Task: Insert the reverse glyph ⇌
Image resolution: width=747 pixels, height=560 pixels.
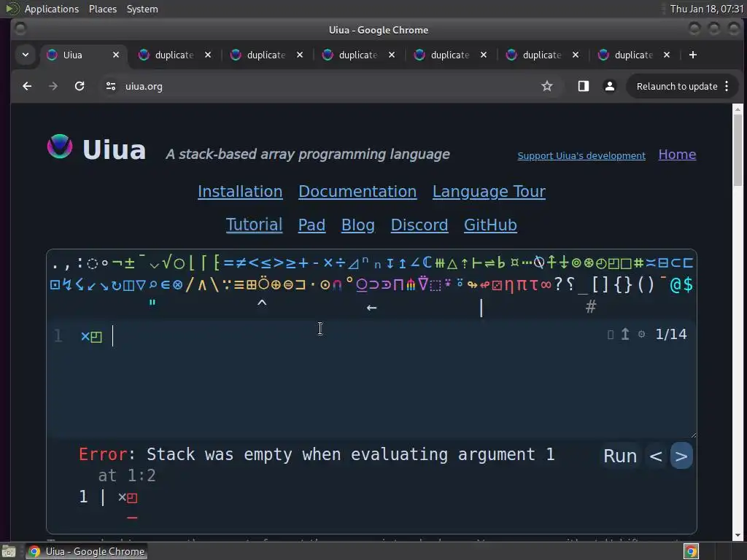Action: pyautogui.click(x=489, y=263)
